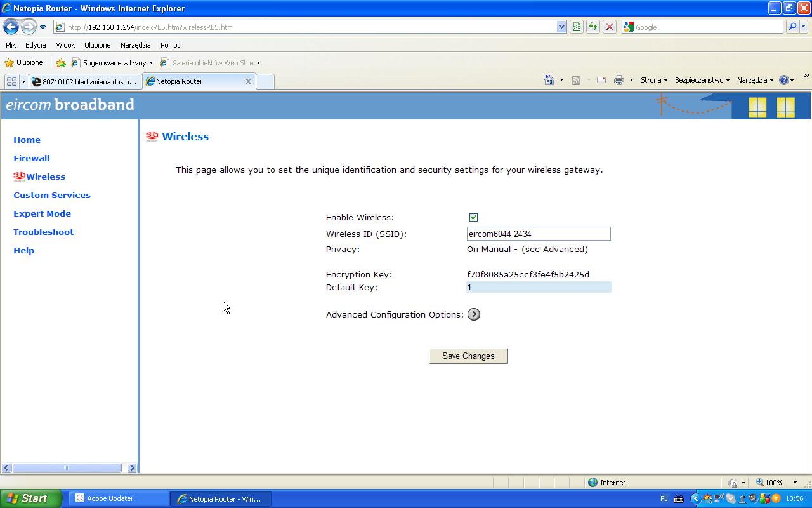Viewport: 812px width, 508px height.
Task: Open Ulubione favorites center star button
Action: (23, 62)
